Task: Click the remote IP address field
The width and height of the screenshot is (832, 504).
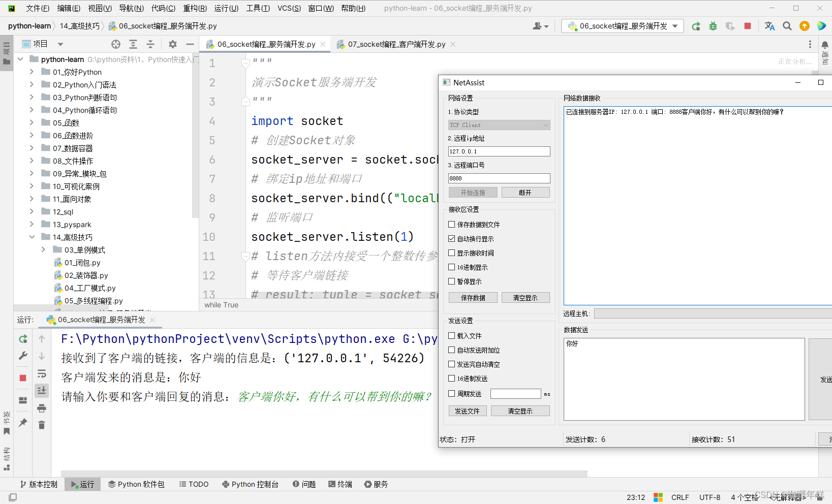Action: 499,151
